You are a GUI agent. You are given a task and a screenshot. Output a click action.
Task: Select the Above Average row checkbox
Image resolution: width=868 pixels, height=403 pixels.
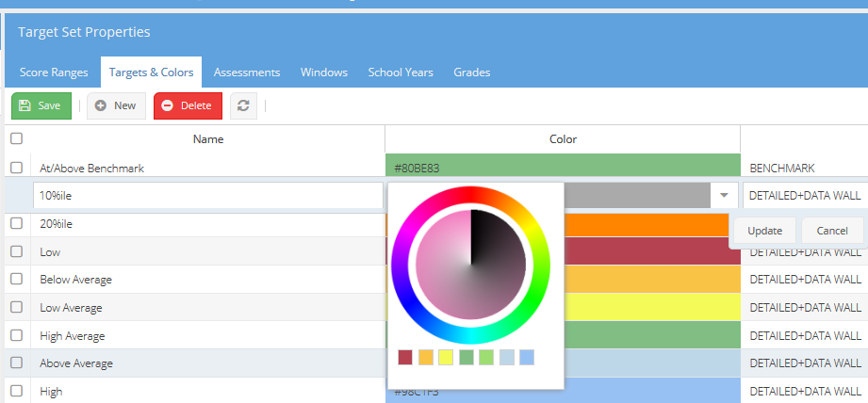pos(17,363)
